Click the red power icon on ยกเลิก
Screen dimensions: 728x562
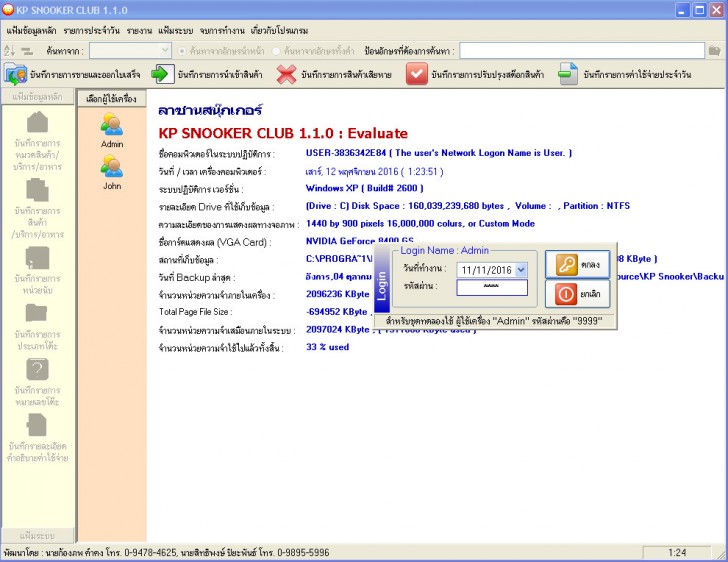566,294
